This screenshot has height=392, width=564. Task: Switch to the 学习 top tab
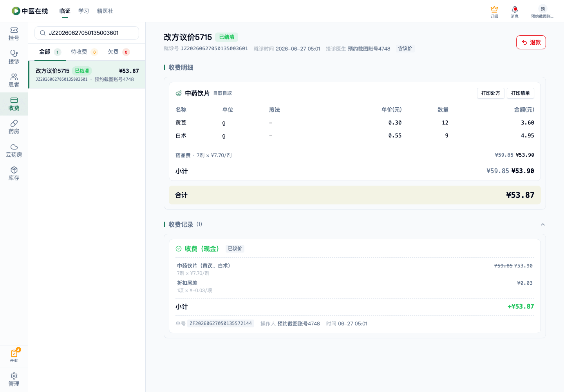coord(83,11)
